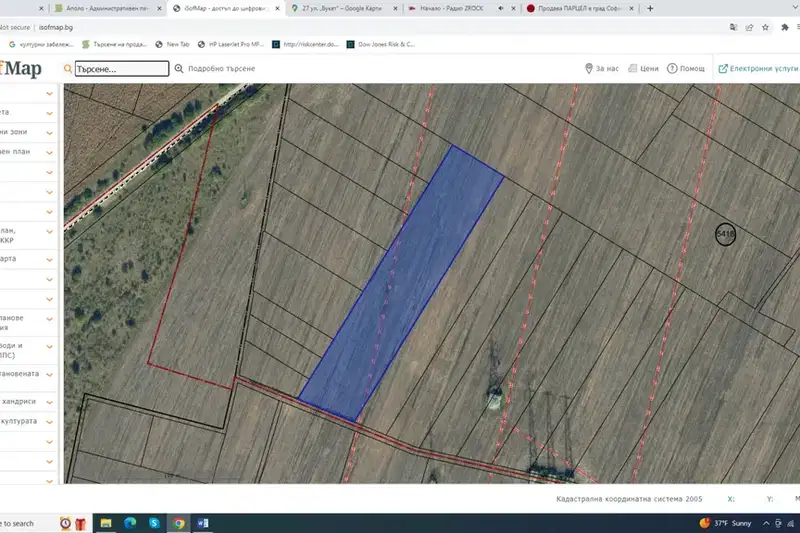The width and height of the screenshot is (800, 533).
Task: Mute the Радио ZROCK tab audio
Action: coord(501,8)
